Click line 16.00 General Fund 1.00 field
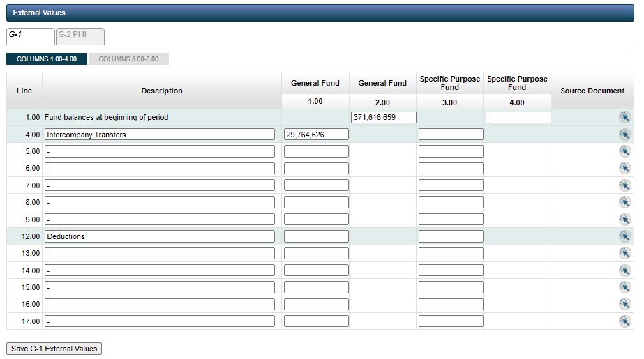The width and height of the screenshot is (644, 359). tap(316, 304)
